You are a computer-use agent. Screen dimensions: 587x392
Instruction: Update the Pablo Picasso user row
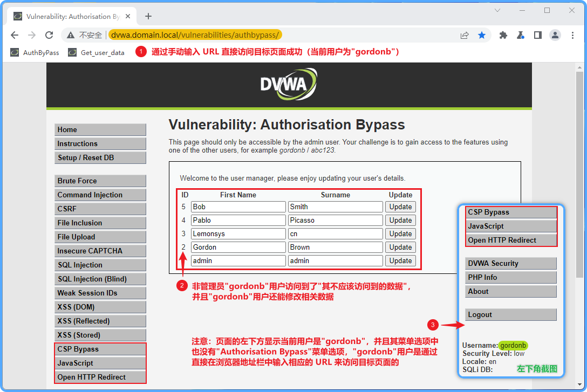pyautogui.click(x=400, y=221)
